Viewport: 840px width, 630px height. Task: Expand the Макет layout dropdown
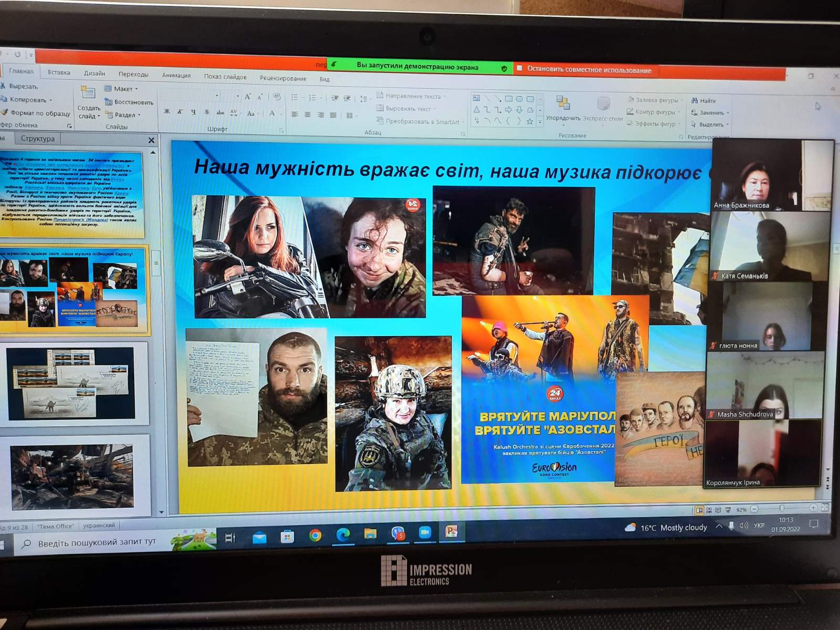(x=123, y=89)
